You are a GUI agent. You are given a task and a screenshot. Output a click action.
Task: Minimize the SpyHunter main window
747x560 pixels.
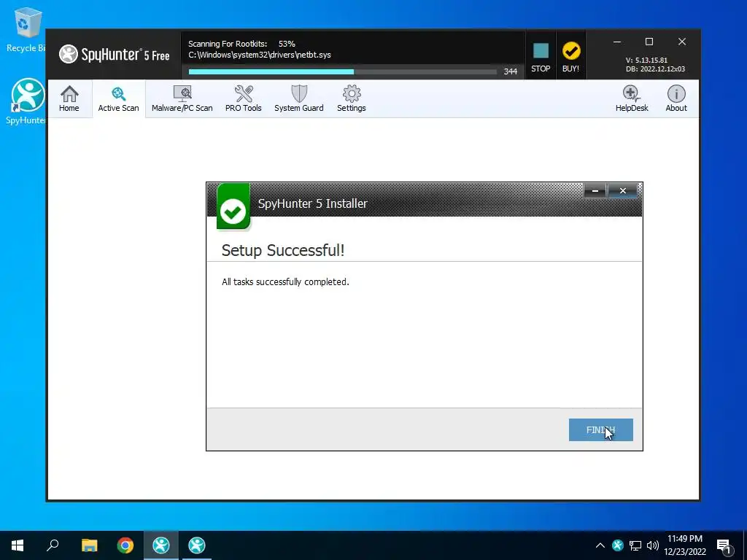tap(617, 42)
